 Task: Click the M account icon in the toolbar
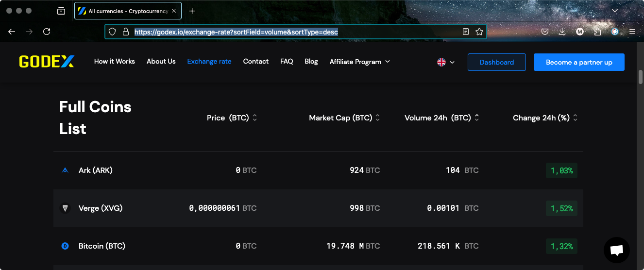[580, 32]
